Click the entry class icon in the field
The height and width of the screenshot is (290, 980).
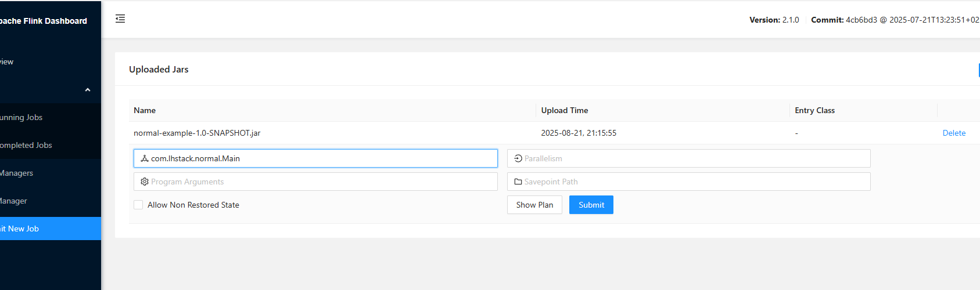pos(145,158)
